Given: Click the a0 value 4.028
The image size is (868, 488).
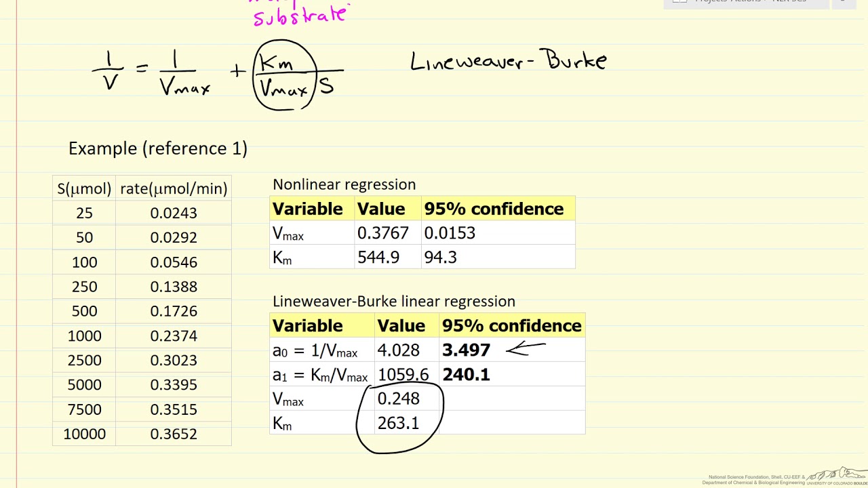Looking at the screenshot, I should point(399,350).
